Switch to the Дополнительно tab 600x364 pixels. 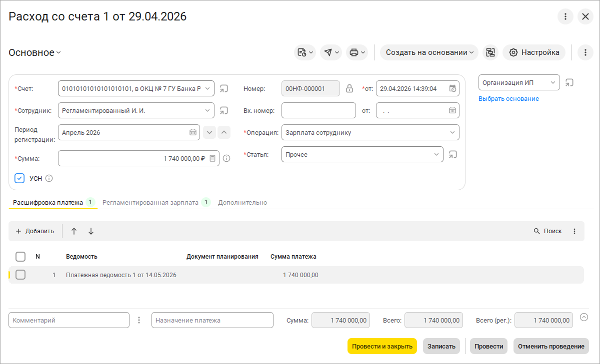[242, 203]
